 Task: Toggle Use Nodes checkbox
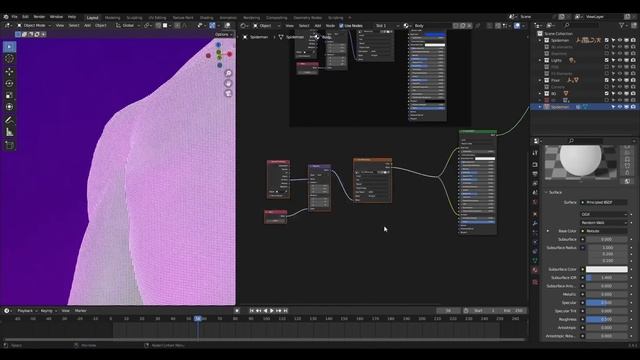(341, 26)
